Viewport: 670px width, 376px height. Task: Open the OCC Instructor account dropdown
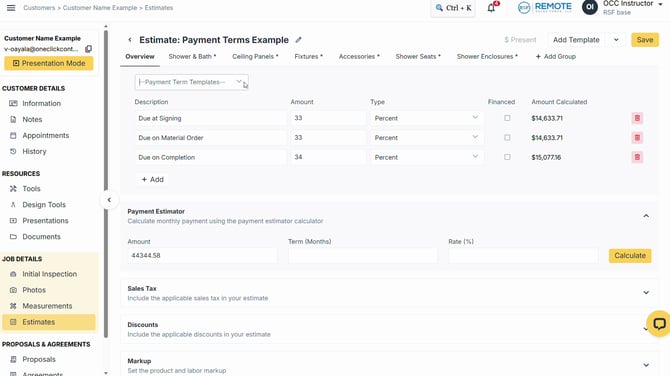[x=661, y=4]
